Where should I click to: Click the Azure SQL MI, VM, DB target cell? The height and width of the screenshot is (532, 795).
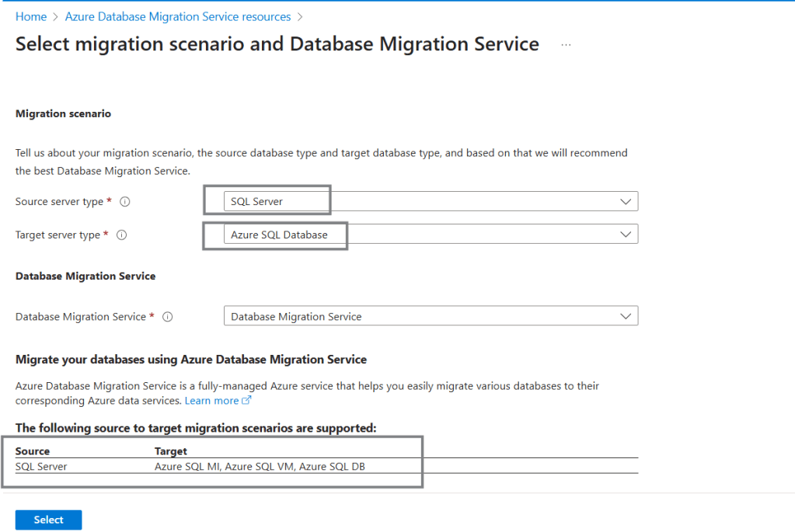tap(260, 466)
